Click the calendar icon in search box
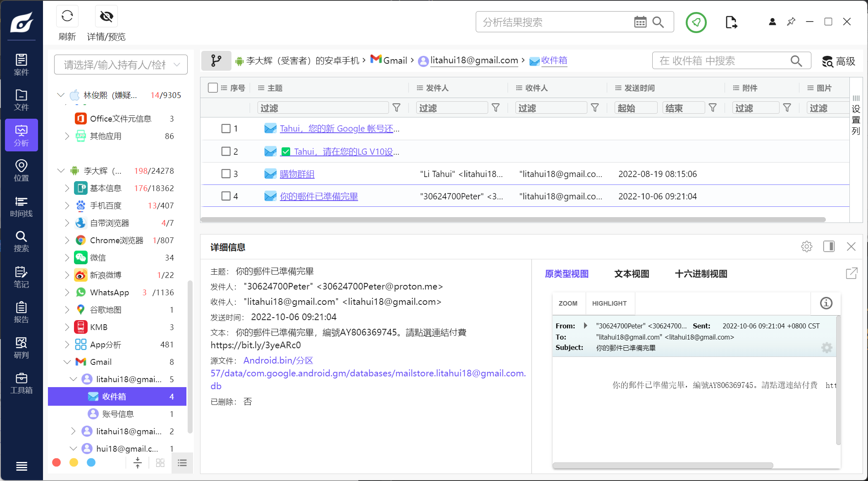 (x=640, y=22)
